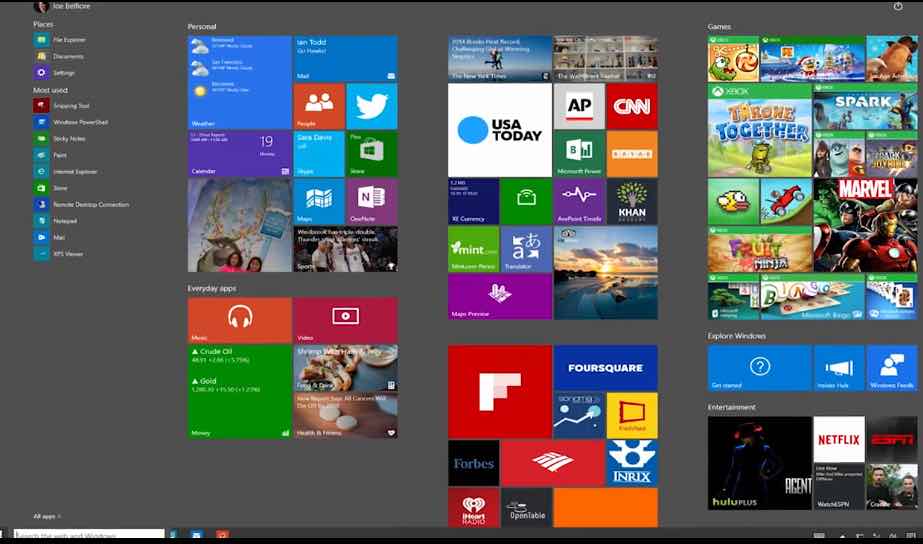Open the AP news tile
This screenshot has height=544, width=923.
point(579,106)
